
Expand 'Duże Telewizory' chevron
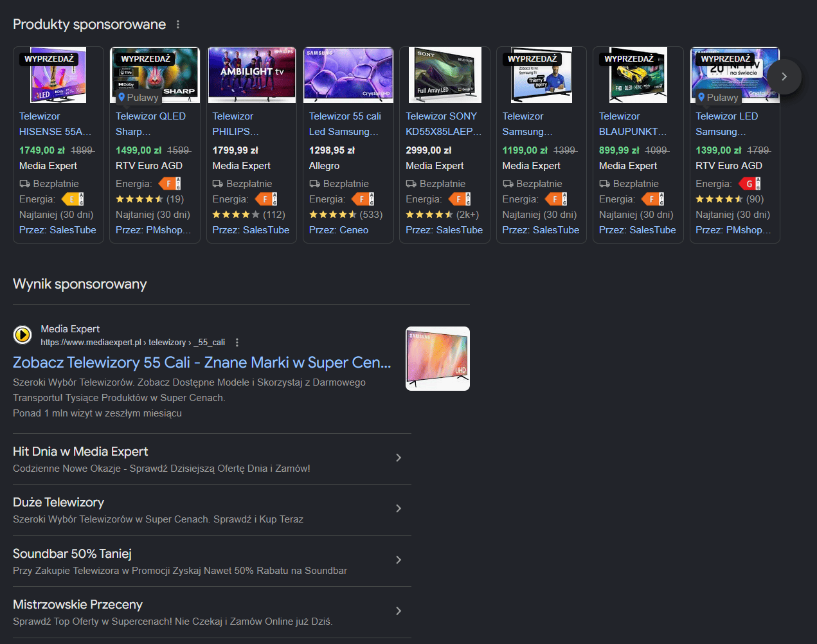point(399,508)
